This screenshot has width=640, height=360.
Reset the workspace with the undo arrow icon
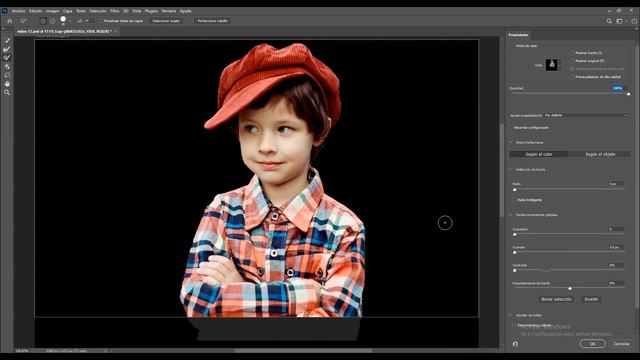516,344
